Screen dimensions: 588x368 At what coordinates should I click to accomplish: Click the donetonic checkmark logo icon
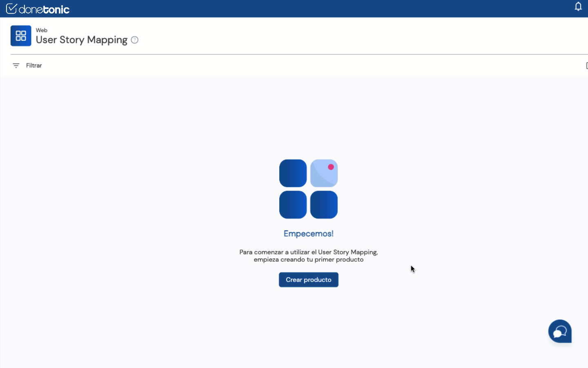[11, 9]
